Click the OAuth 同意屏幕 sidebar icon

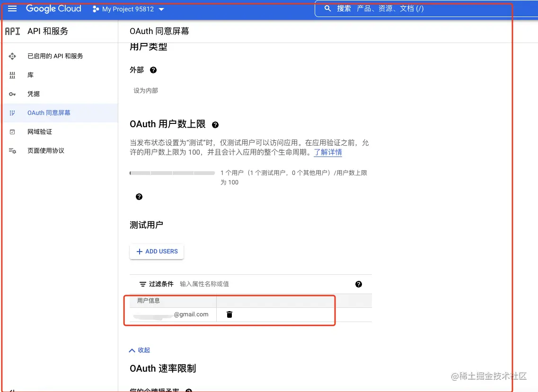[x=12, y=113]
